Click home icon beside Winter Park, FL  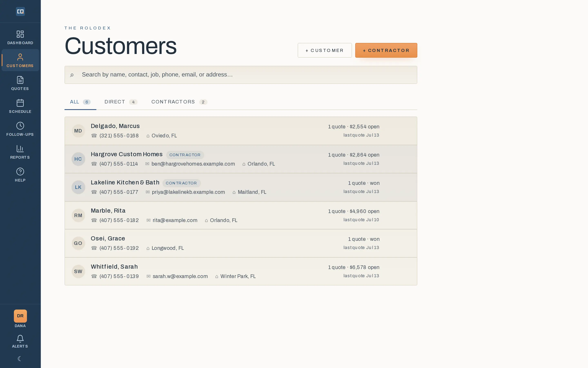pos(217,276)
